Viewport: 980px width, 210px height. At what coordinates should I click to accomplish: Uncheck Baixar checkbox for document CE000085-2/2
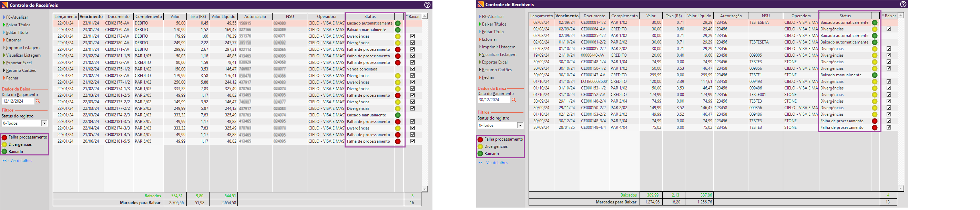pos(888,49)
